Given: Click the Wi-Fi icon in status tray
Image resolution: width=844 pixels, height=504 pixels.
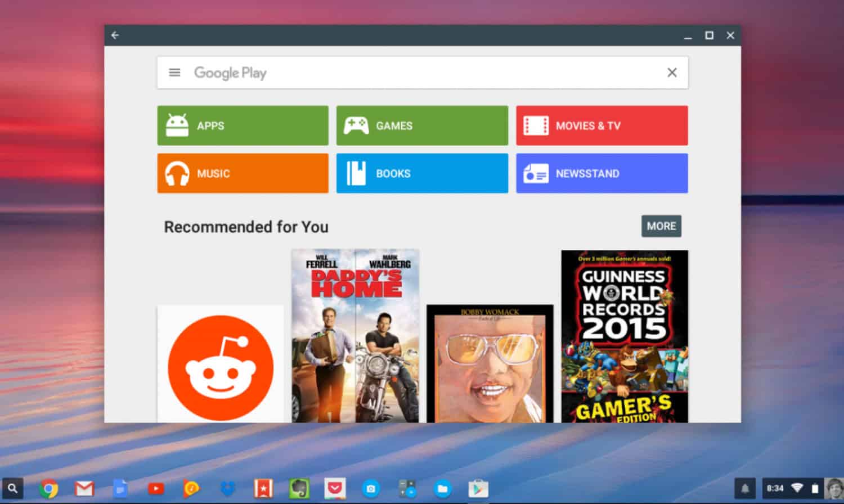Looking at the screenshot, I should pos(797,488).
